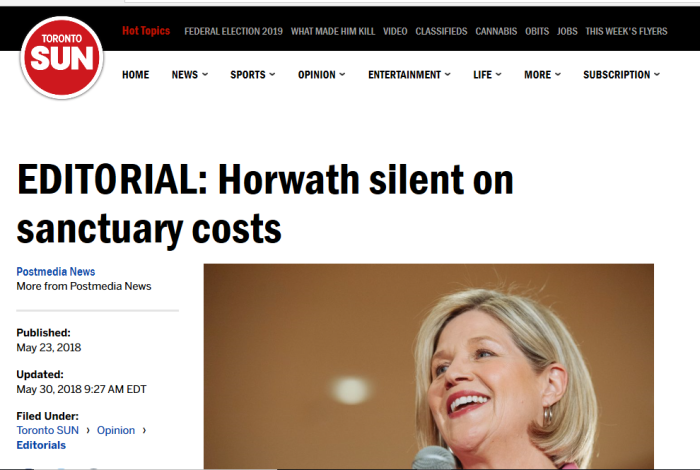Expand the News dropdown menu
Image resolution: width=700 pixels, height=470 pixels.
[x=190, y=75]
